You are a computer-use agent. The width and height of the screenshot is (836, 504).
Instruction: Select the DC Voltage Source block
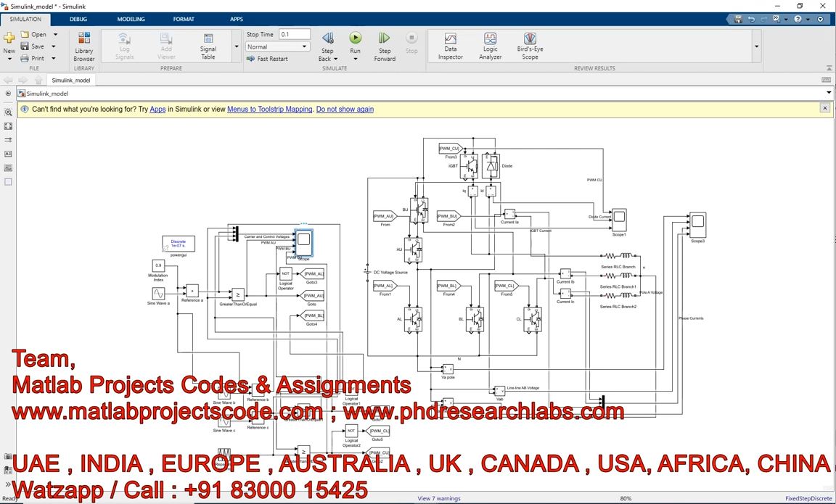[x=367, y=271]
